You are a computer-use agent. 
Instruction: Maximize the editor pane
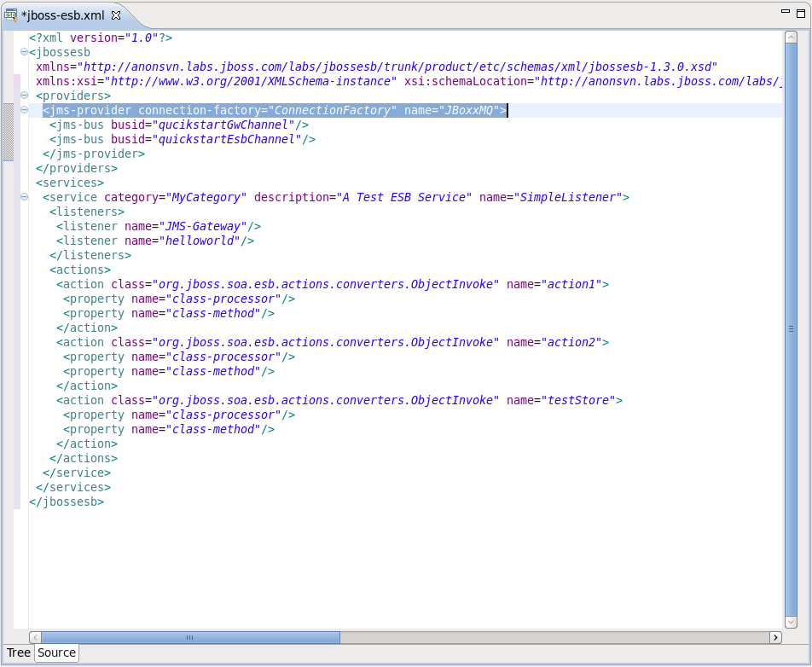coord(800,12)
